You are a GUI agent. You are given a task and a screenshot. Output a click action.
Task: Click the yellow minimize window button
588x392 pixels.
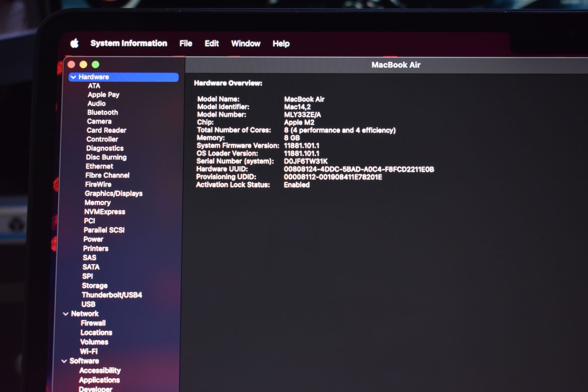(x=83, y=64)
